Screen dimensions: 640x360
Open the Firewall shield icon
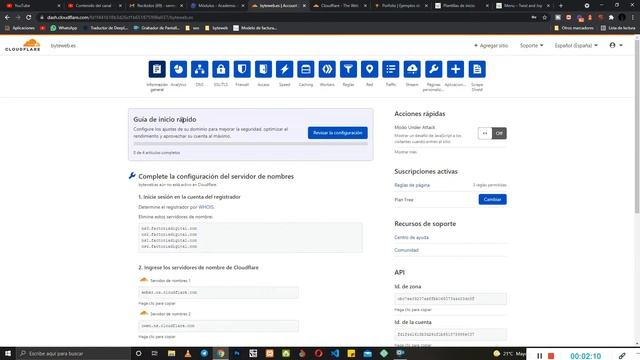(242, 69)
